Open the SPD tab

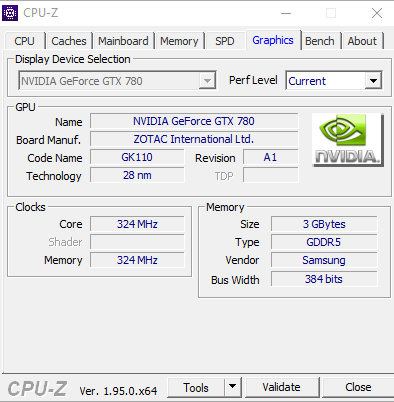(225, 41)
